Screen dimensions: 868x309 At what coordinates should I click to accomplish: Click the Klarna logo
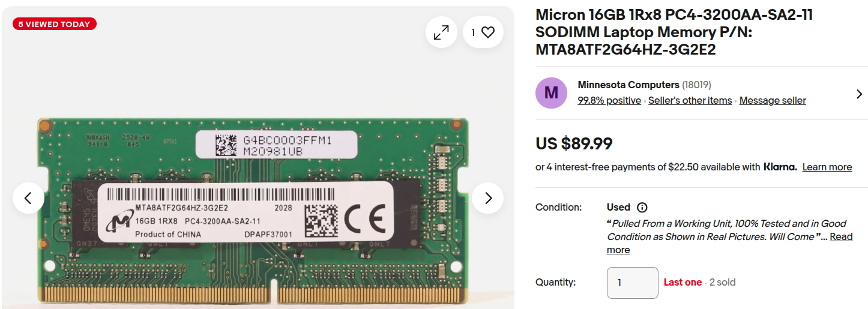coord(780,167)
